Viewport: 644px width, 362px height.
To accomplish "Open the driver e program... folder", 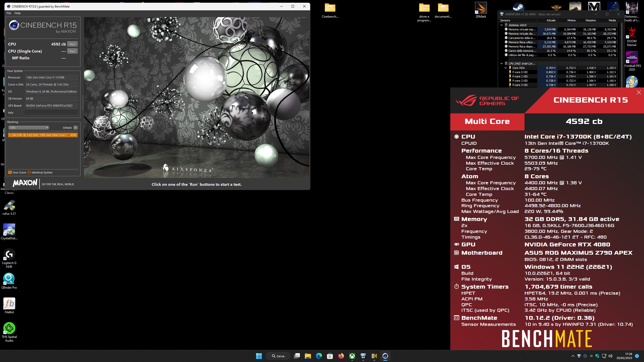I will tap(424, 12).
